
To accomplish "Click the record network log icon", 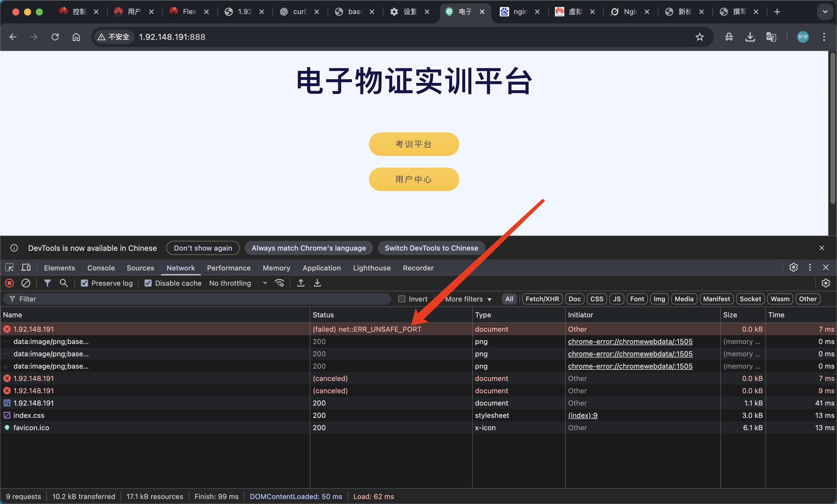I will (x=9, y=283).
